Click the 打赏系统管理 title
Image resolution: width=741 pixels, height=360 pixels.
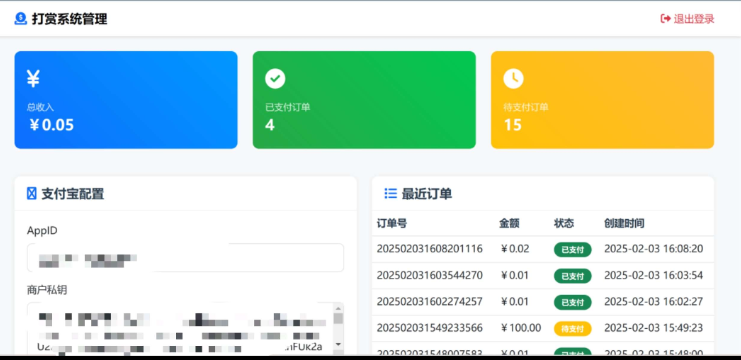(69, 19)
